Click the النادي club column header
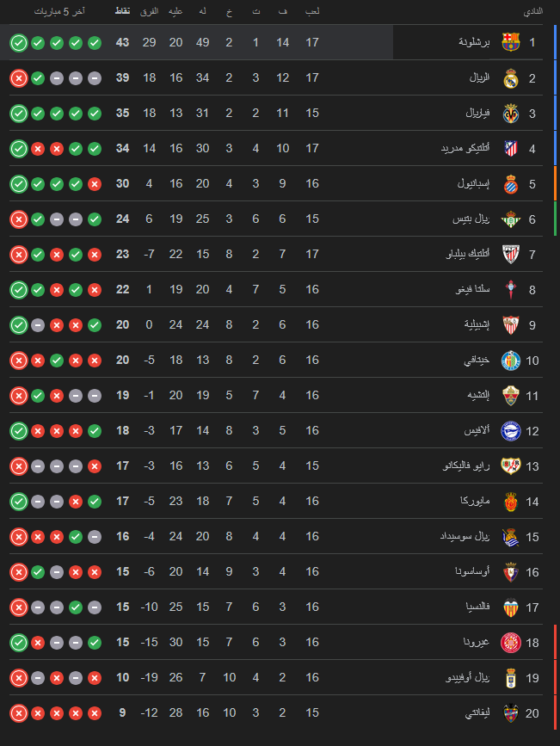The height and width of the screenshot is (746, 560). pos(532,12)
